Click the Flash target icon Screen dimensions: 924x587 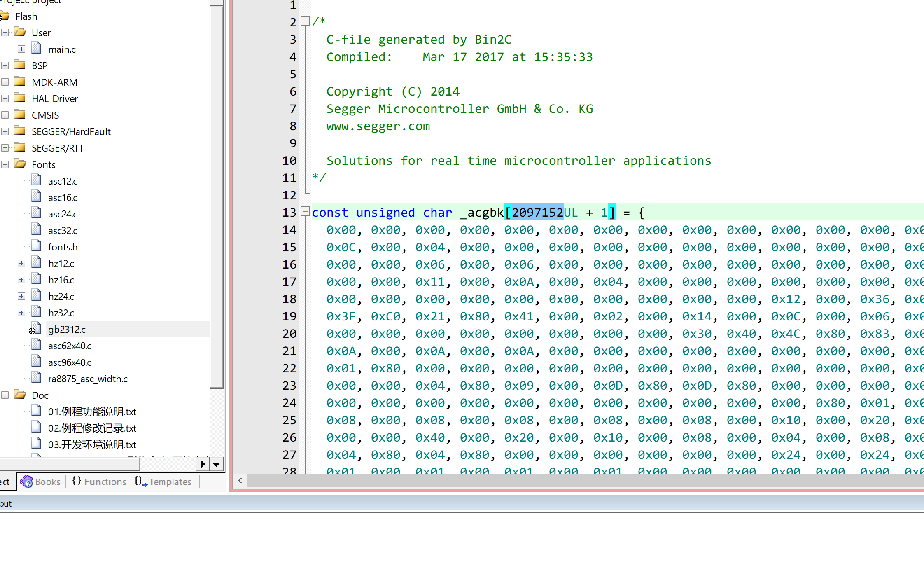(x=5, y=16)
